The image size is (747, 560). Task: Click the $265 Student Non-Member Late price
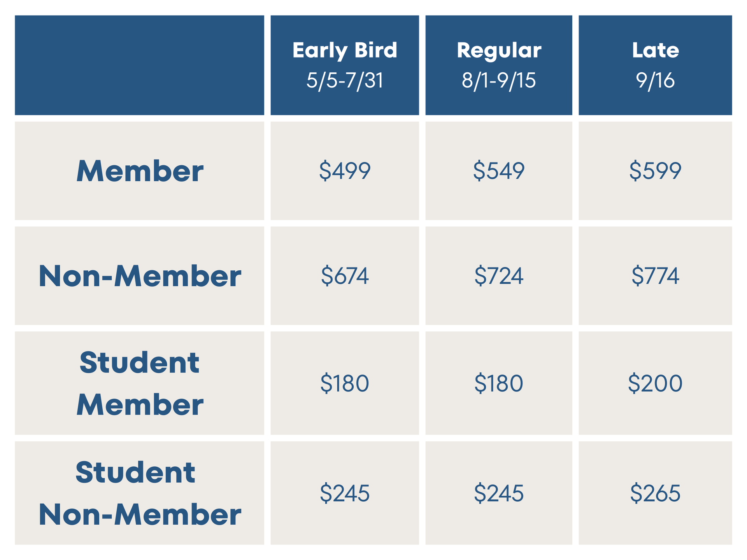[655, 493]
